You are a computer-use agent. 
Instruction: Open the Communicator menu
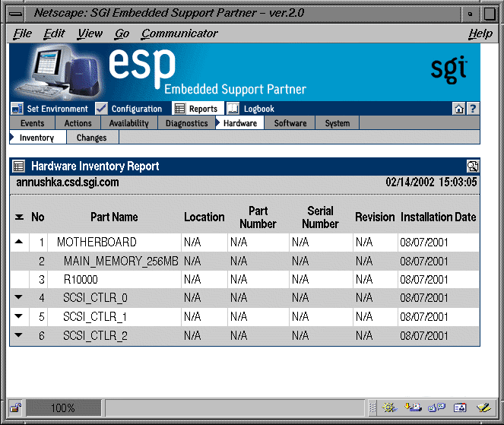pyautogui.click(x=179, y=33)
